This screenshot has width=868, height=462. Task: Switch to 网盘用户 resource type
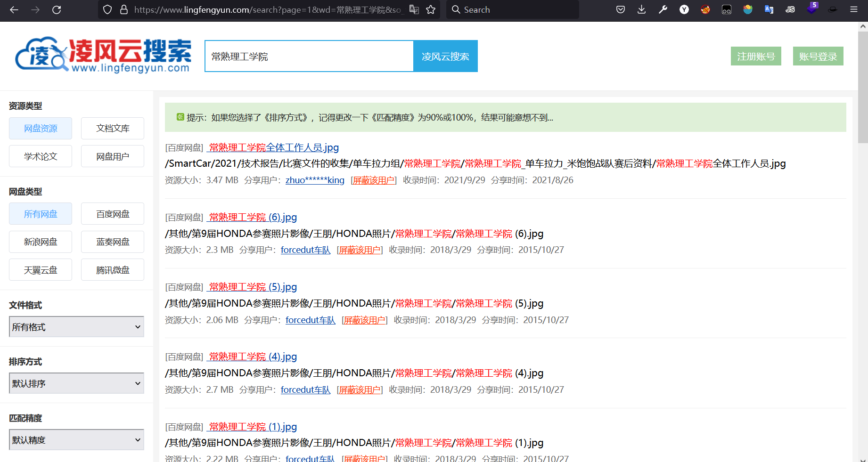[113, 156]
